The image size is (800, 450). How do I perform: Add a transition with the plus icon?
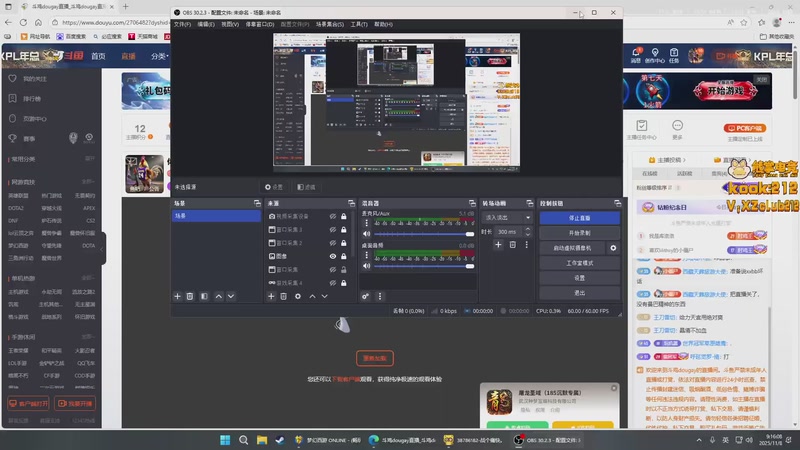point(498,245)
